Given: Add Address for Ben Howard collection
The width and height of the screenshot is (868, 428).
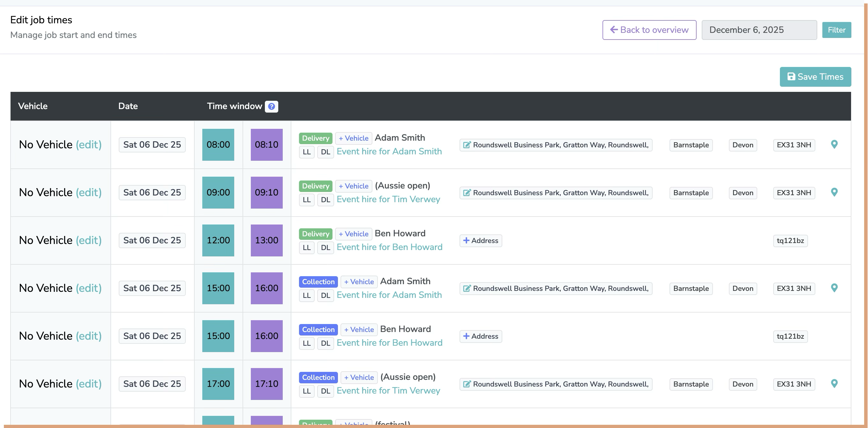Looking at the screenshot, I should (481, 336).
